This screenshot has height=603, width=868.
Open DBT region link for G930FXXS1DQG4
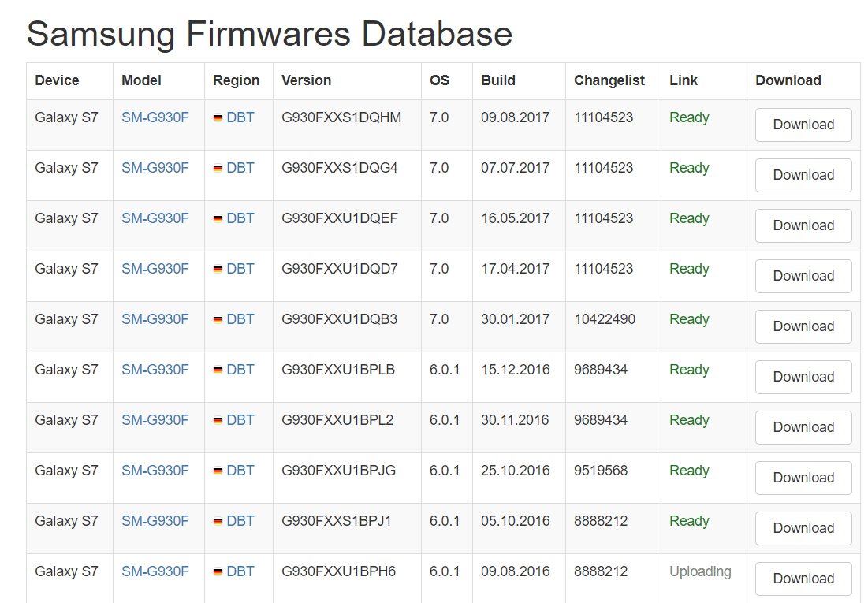click(x=240, y=168)
